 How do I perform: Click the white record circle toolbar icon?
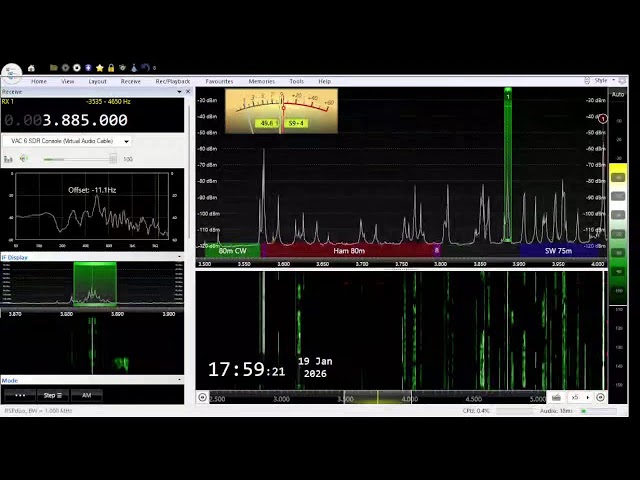tap(77, 68)
